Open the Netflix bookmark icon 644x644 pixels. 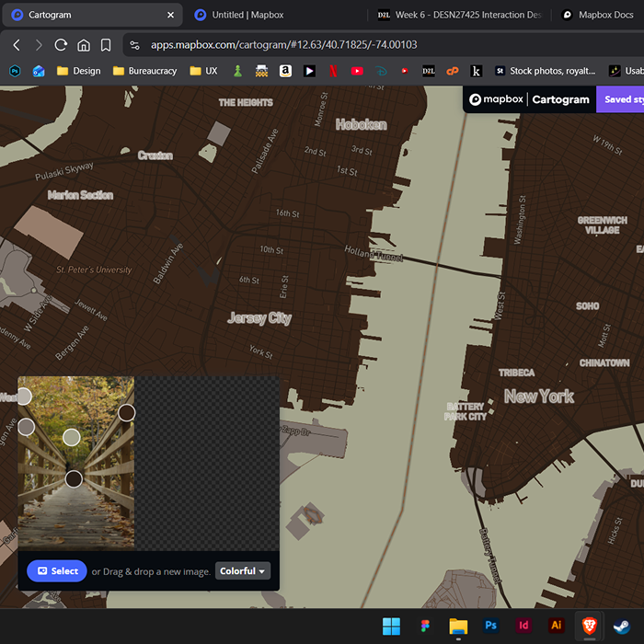click(x=333, y=71)
